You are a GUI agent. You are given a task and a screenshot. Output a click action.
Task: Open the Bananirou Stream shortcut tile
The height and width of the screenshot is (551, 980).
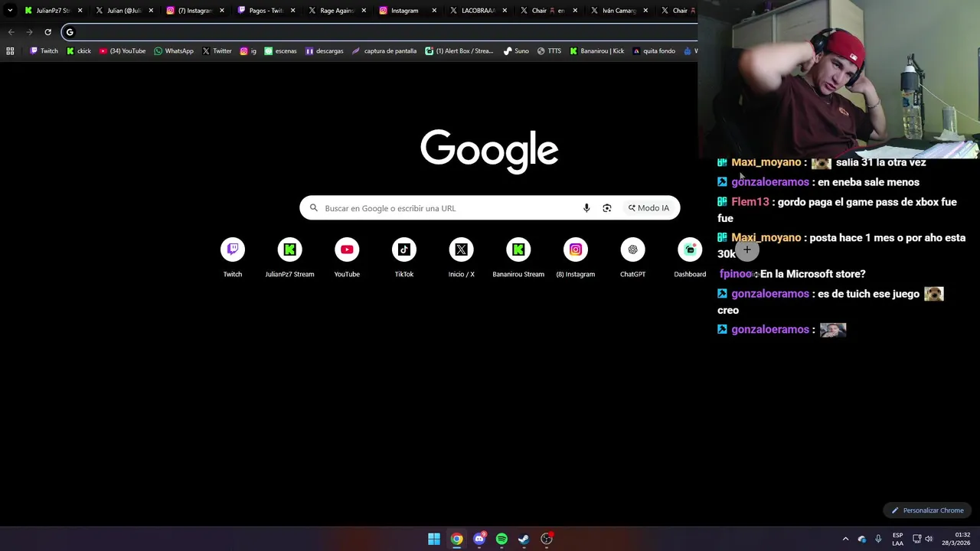coord(518,258)
